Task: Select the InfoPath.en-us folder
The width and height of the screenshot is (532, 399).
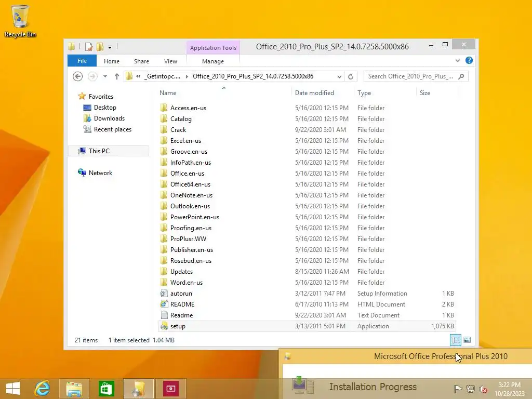Action: tap(190, 163)
